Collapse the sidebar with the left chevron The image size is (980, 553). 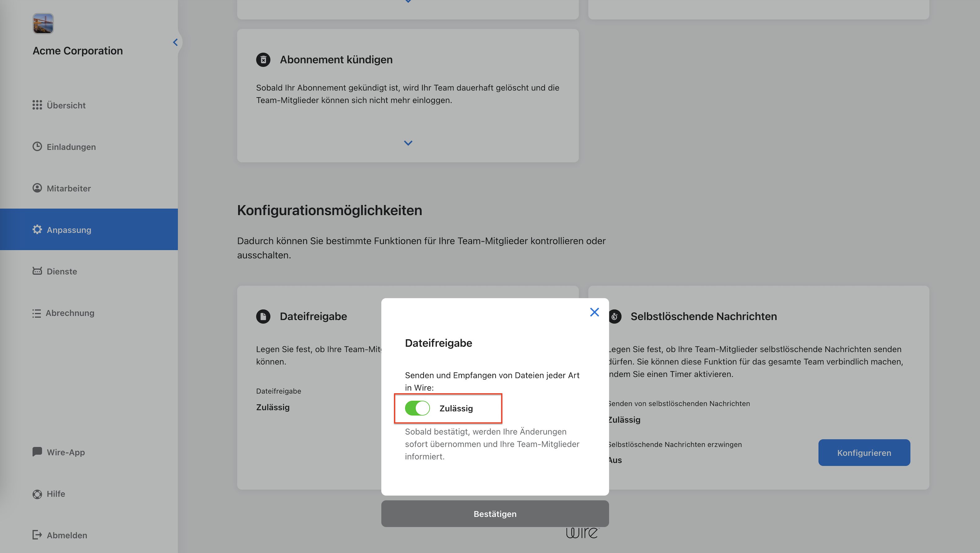click(x=175, y=42)
